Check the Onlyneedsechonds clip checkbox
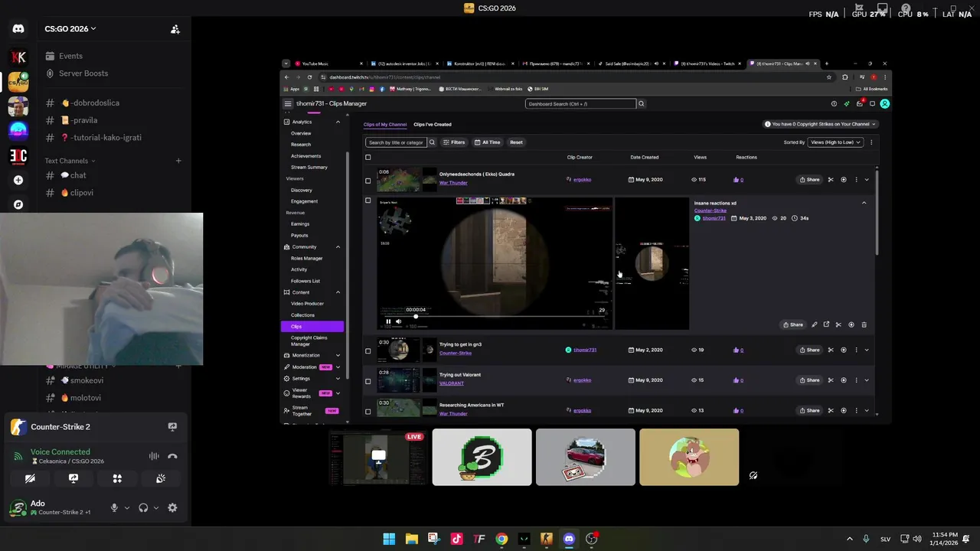 pos(368,181)
